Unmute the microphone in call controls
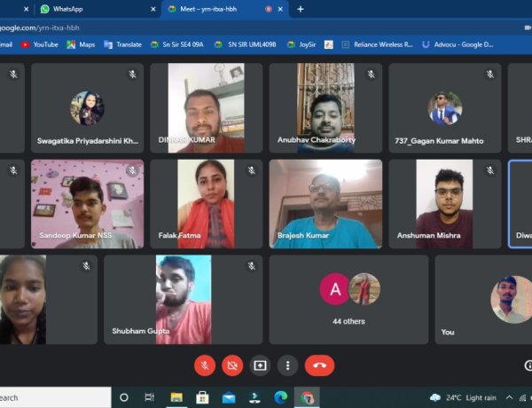532x408 pixels. [x=205, y=365]
